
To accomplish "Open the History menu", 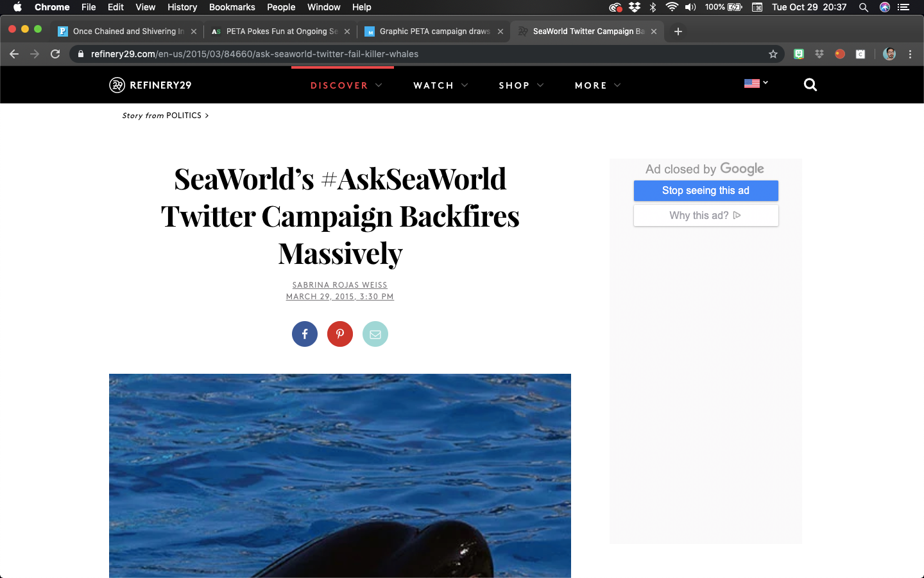I will [182, 7].
